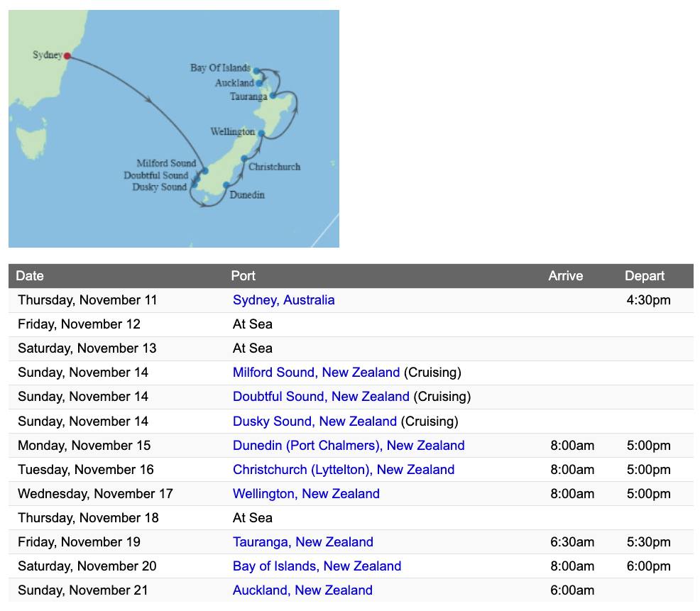The width and height of the screenshot is (700, 611).
Task: Select the Wellington, New Zealand port link
Action: click(306, 494)
